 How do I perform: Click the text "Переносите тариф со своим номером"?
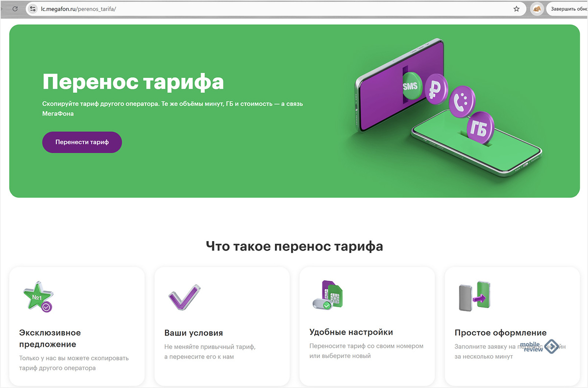coord(367,346)
